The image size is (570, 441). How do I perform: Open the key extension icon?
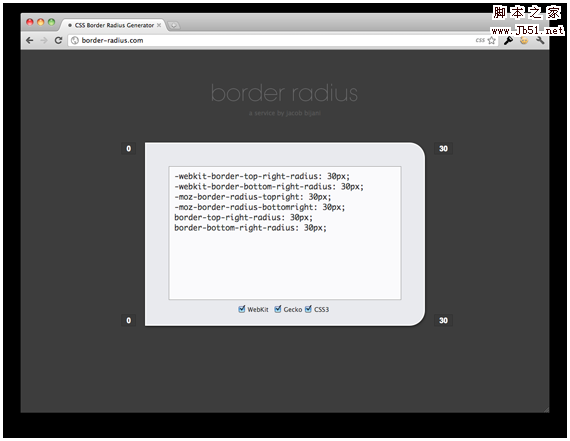click(x=508, y=40)
